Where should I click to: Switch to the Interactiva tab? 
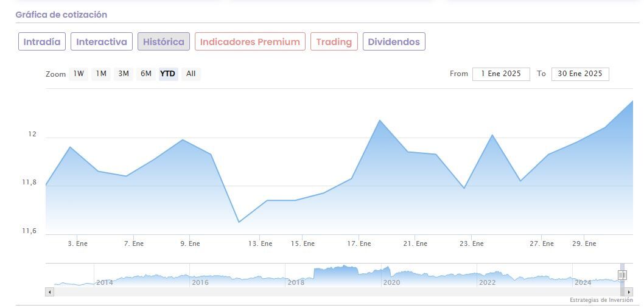point(102,42)
